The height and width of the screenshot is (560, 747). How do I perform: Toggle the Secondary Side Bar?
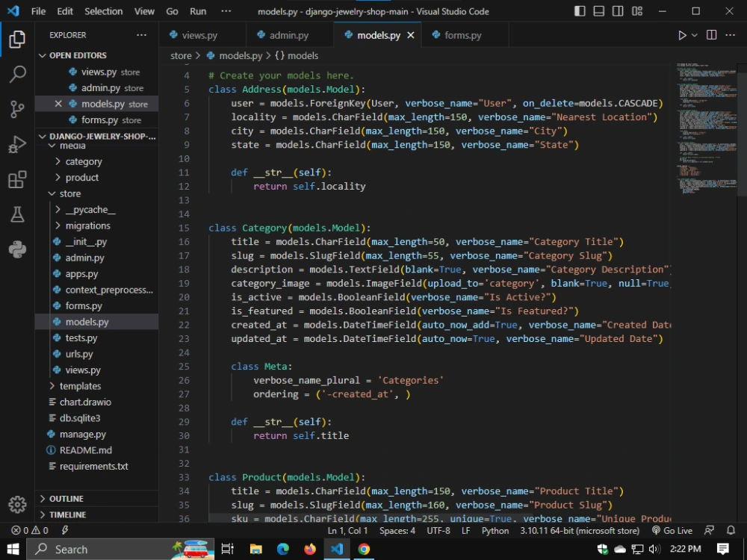(x=618, y=11)
